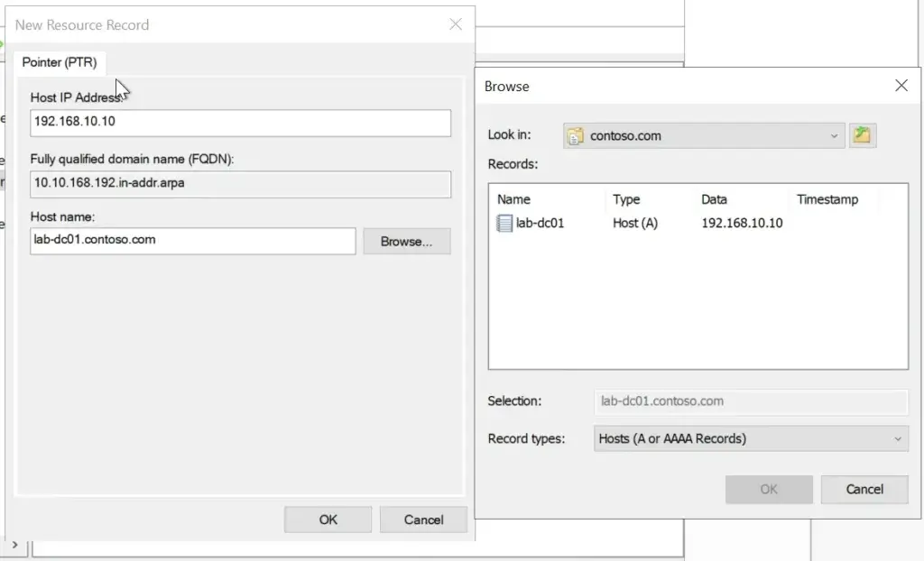Click the up one level folder icon

coord(863,136)
